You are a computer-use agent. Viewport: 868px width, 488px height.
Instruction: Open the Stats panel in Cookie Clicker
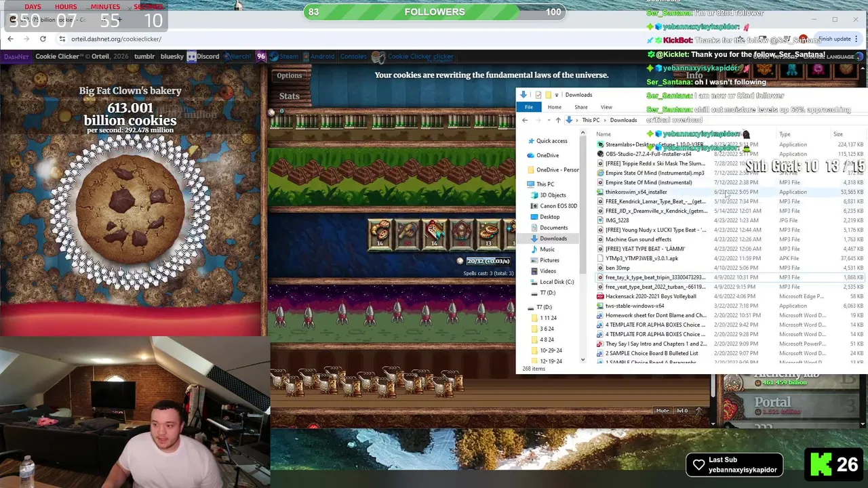(289, 96)
